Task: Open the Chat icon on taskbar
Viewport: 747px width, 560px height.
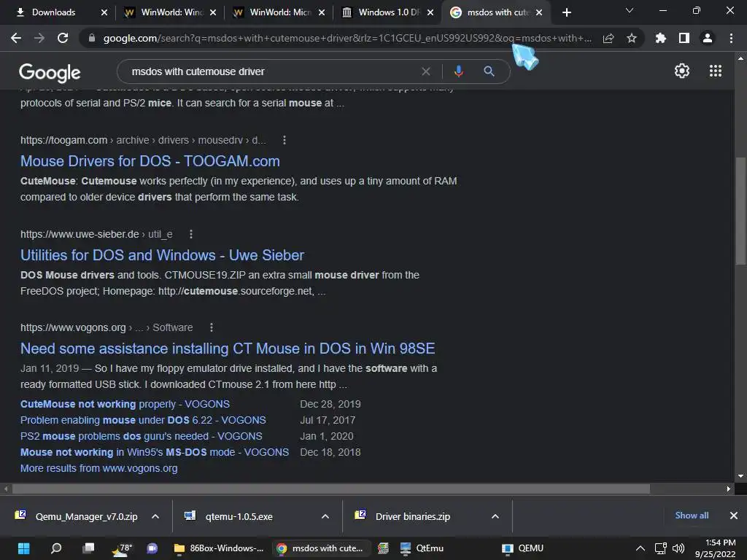Action: (x=152, y=548)
